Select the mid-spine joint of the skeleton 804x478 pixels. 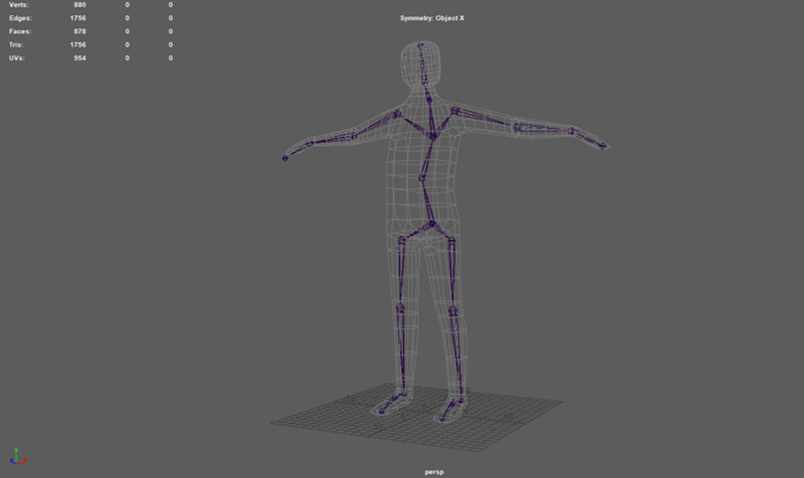coord(421,178)
